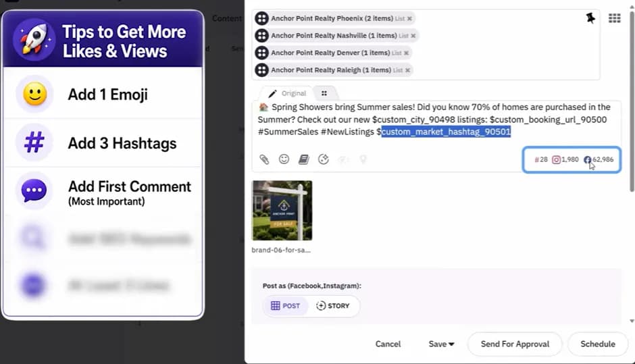Remove the Anchor Point Realty Phoenix list chip
This screenshot has height=364, width=635.
409,19
